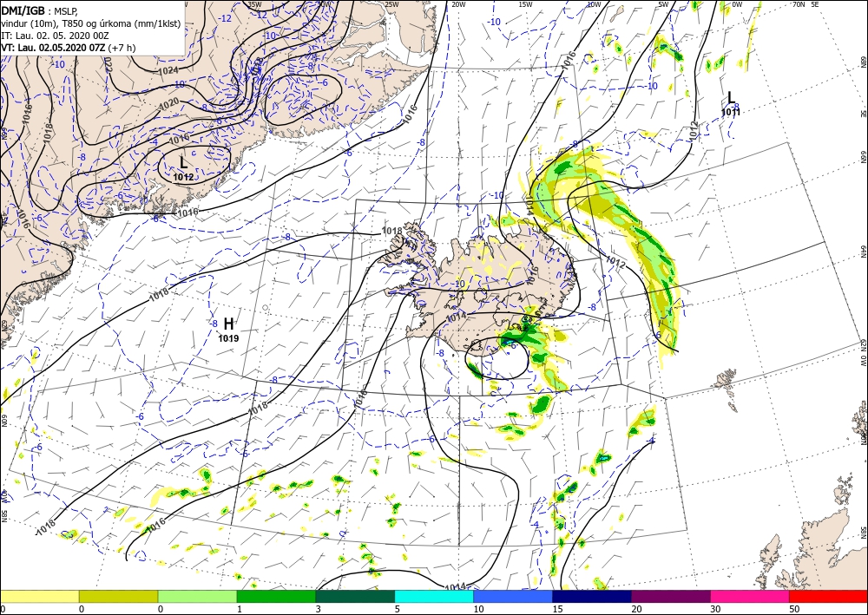Click the H 1019 high pressure marker
Screen dimensions: 868x615
[x=228, y=330]
